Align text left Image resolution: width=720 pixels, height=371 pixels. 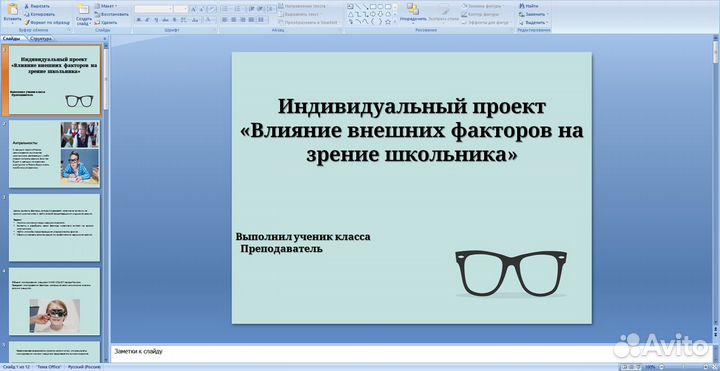pos(225,20)
